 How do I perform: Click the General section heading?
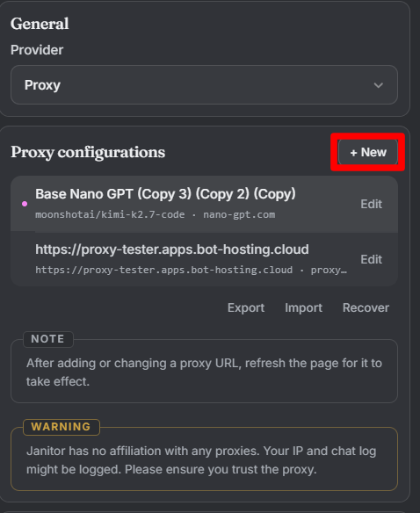(40, 24)
